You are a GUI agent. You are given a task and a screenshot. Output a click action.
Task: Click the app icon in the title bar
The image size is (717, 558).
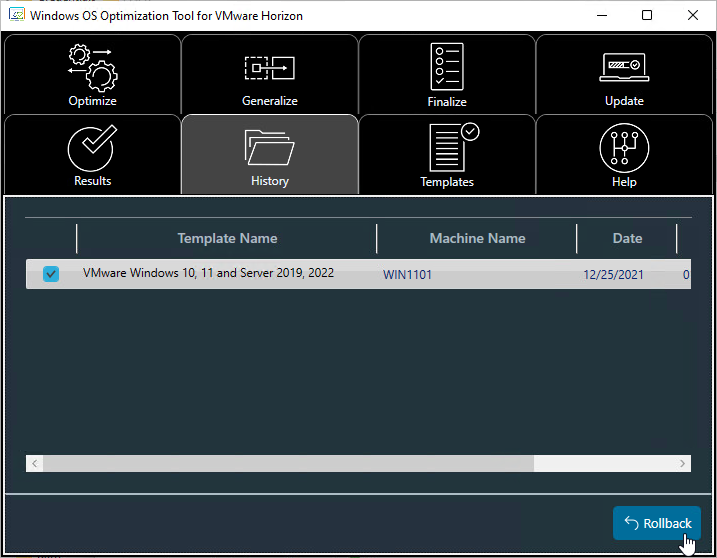click(x=16, y=15)
